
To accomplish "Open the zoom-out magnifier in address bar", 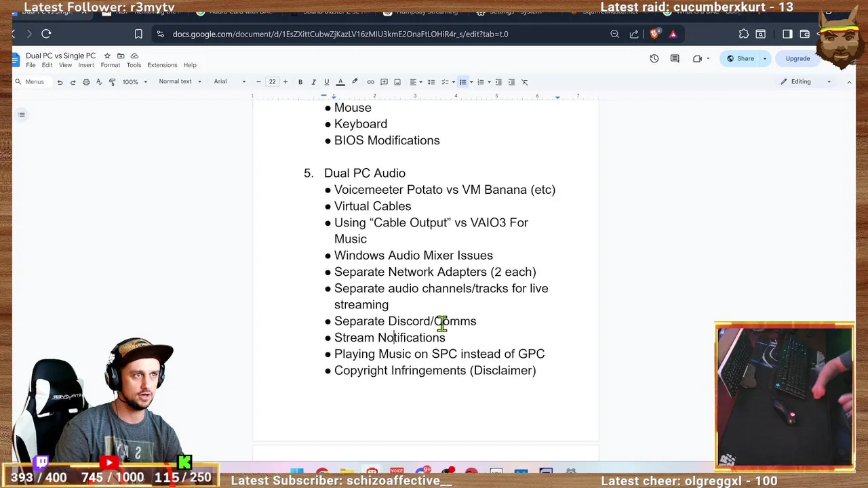I will click(614, 34).
